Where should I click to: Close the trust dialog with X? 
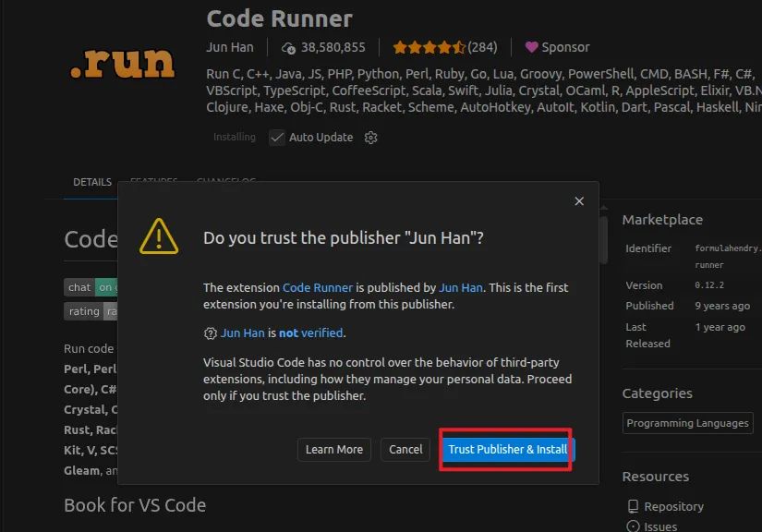pos(579,201)
